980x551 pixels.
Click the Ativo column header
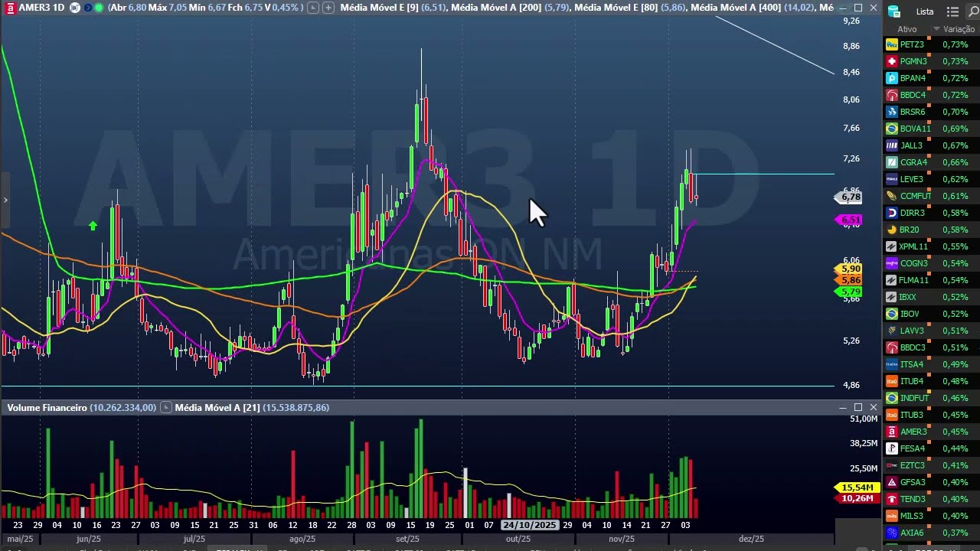tap(907, 29)
